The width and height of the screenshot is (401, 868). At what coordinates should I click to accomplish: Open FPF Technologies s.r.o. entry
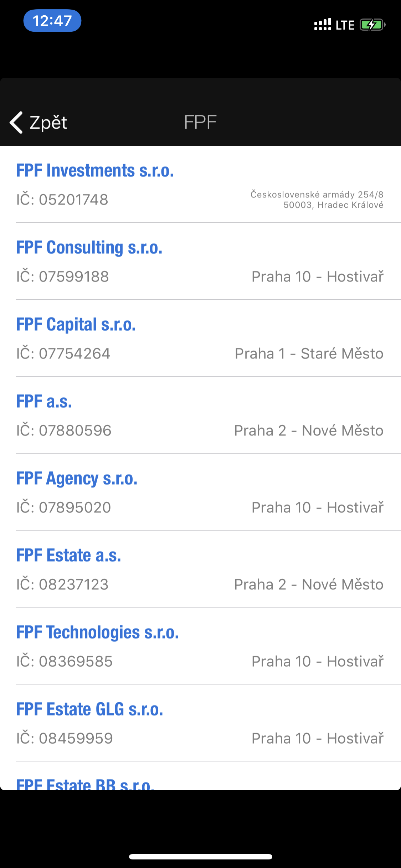(97, 632)
